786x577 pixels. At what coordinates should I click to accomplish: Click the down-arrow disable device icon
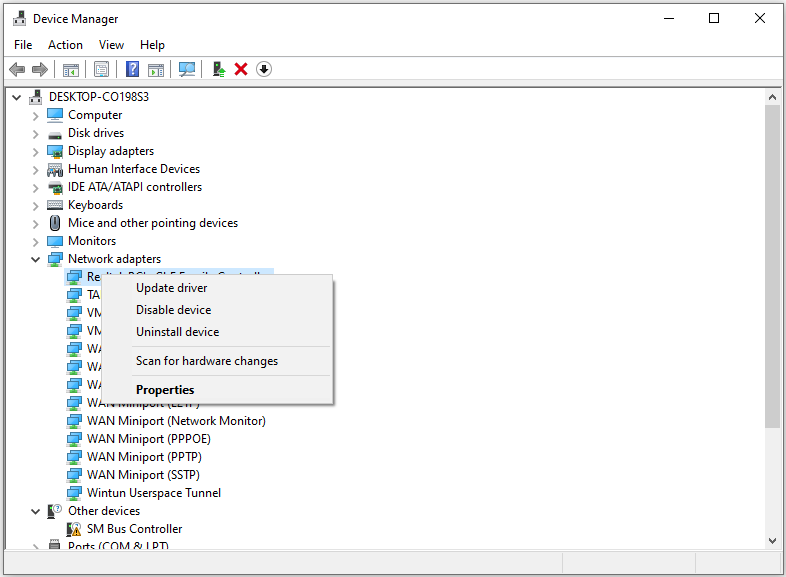[x=264, y=69]
